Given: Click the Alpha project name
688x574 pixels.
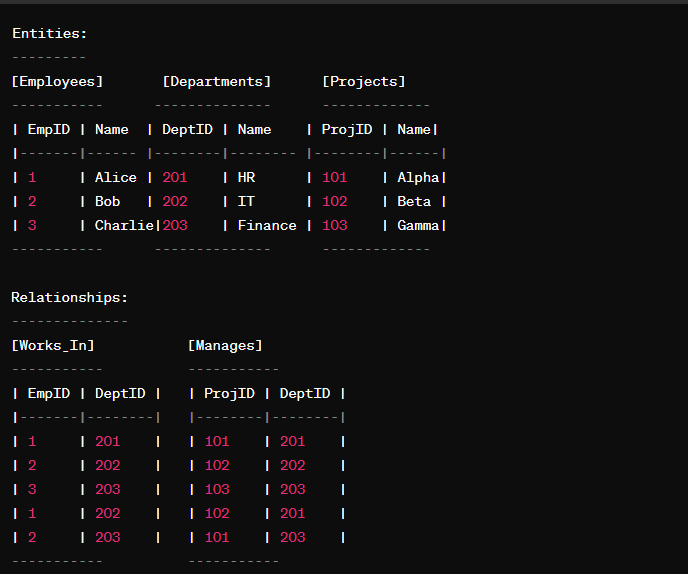Looking at the screenshot, I should pyautogui.click(x=418, y=178).
